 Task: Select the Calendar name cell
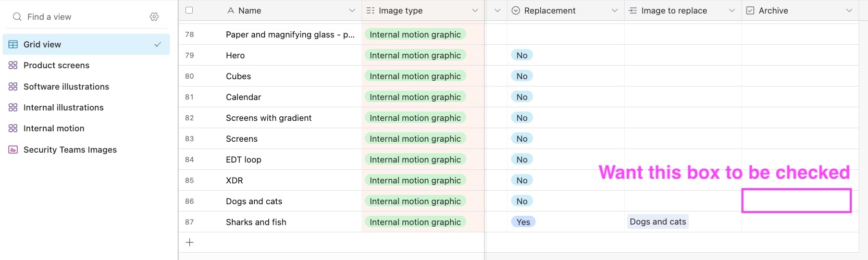click(x=291, y=97)
